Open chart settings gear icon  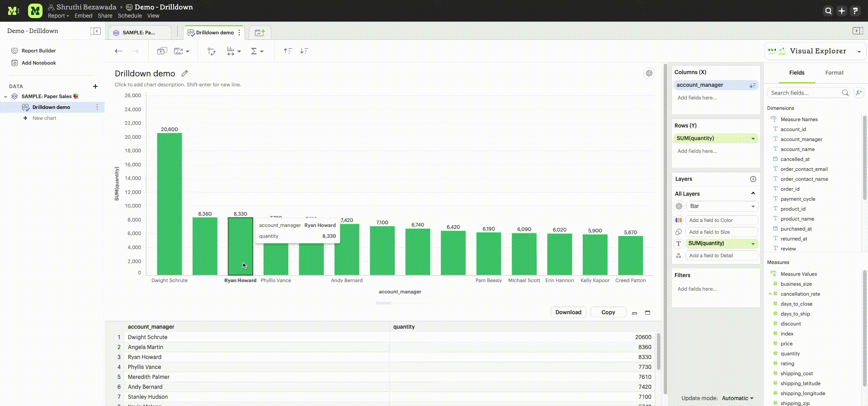pos(649,73)
